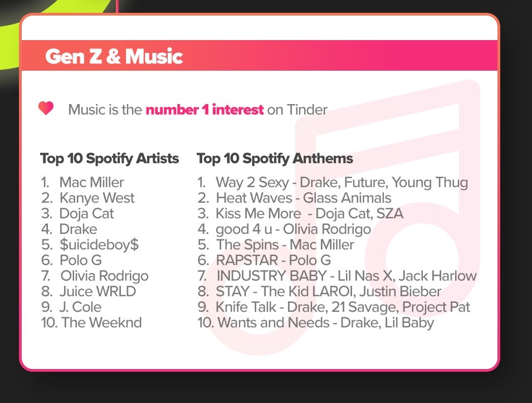Select 'STAY - The Kid LAROI' entry

320,292
